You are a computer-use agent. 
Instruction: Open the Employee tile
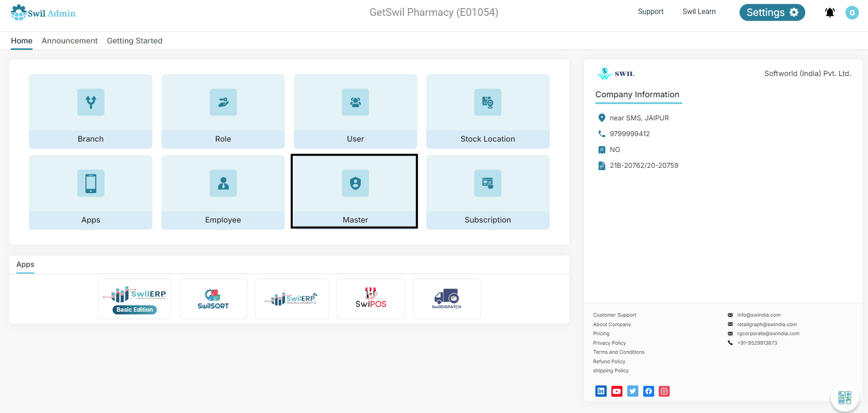point(223,192)
